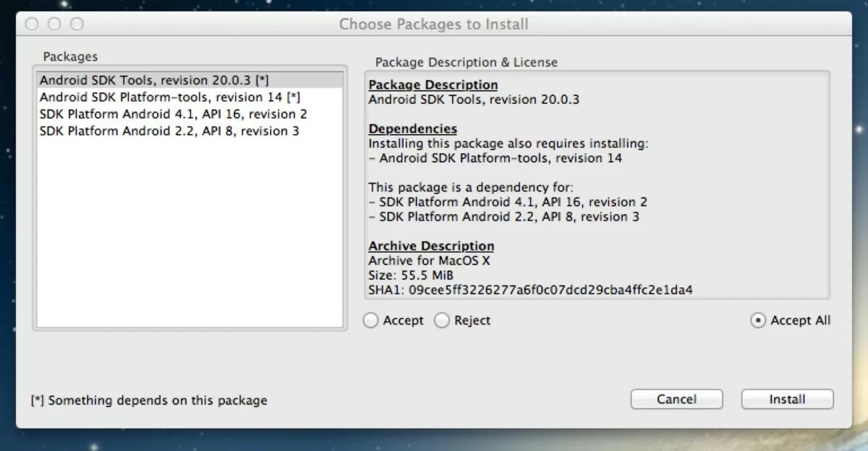868x451 pixels.
Task: Click the SHA1 checksum line
Action: coord(530,291)
